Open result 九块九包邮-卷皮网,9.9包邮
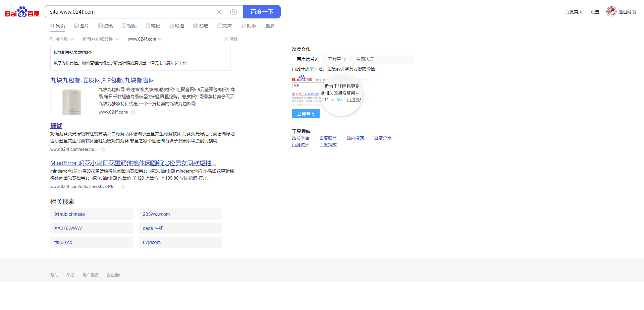644x310 pixels. [102, 80]
